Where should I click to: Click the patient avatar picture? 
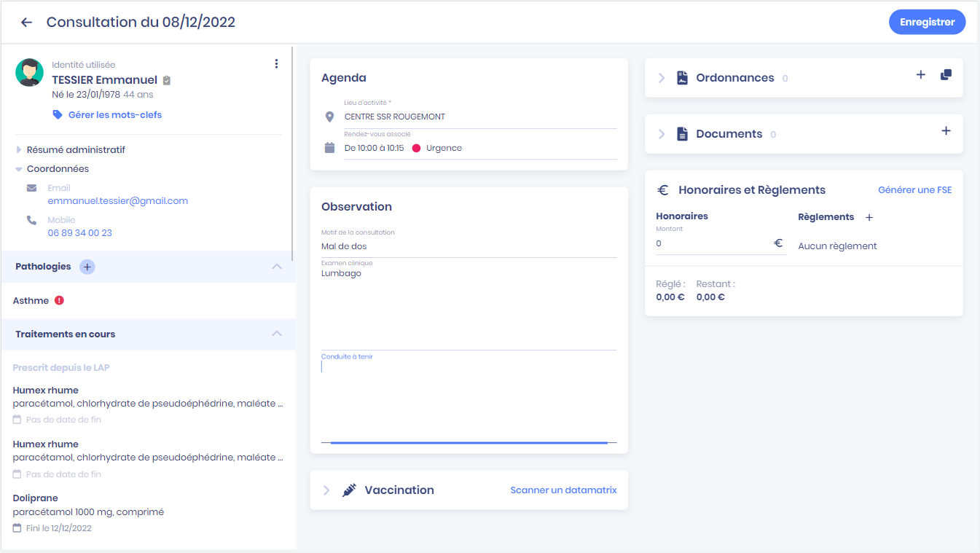click(29, 73)
